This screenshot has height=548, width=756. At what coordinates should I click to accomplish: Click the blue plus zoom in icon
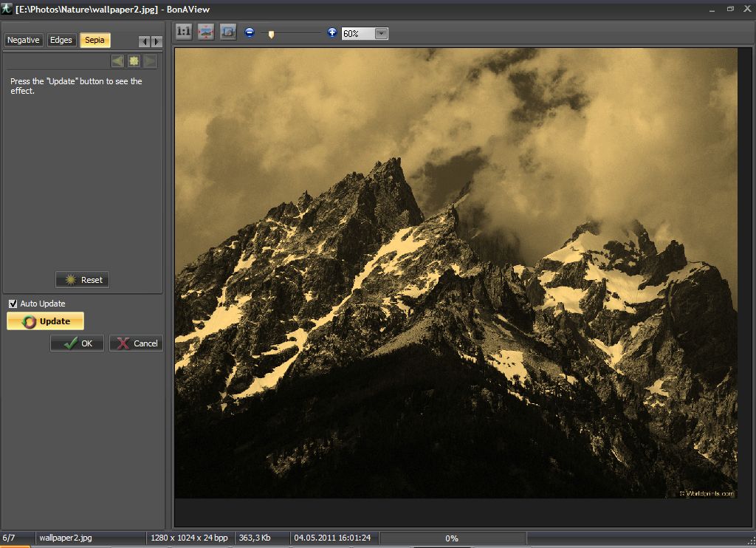[332, 33]
